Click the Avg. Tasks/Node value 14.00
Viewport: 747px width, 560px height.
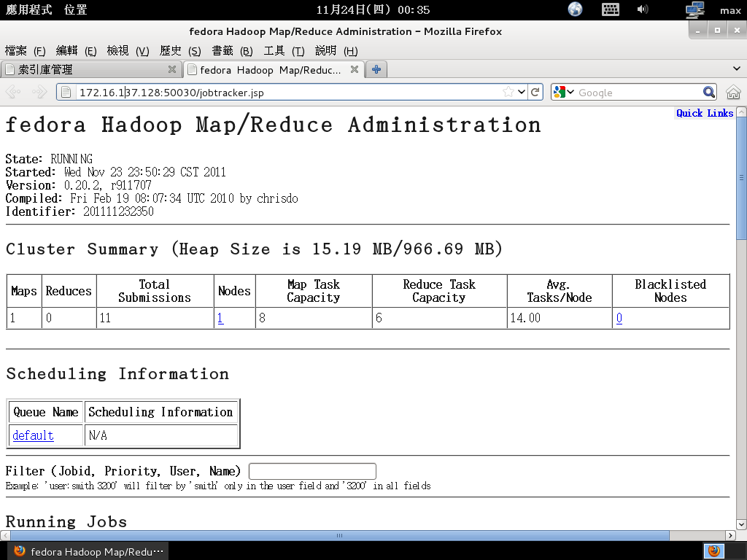(525, 318)
